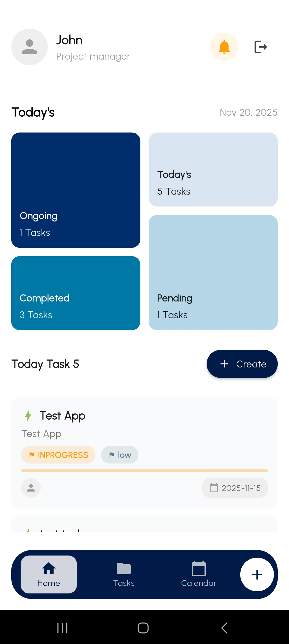This screenshot has width=289, height=644.
Task: Click the INPROGRESS status badge
Action: tap(58, 455)
